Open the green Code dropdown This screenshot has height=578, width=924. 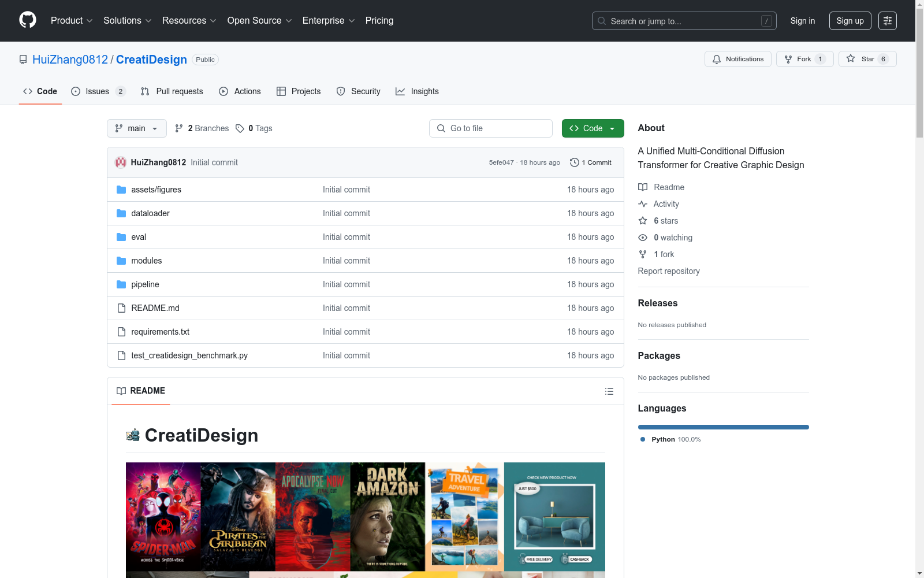point(593,128)
